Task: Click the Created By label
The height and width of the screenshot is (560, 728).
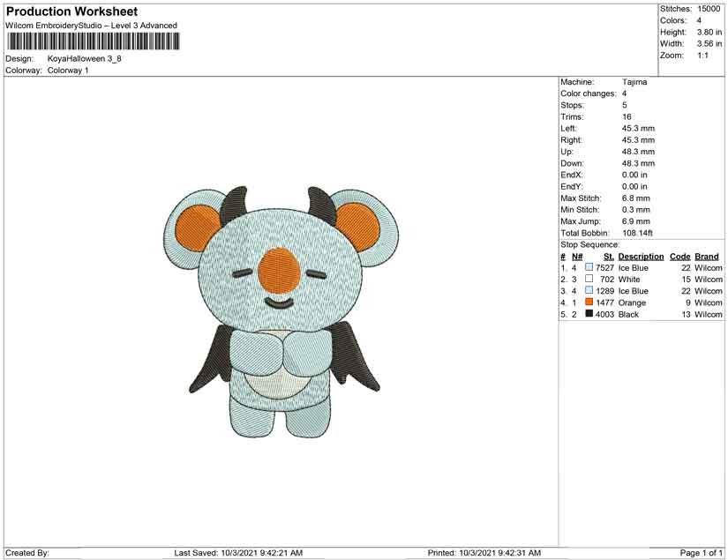Action: pos(27,553)
